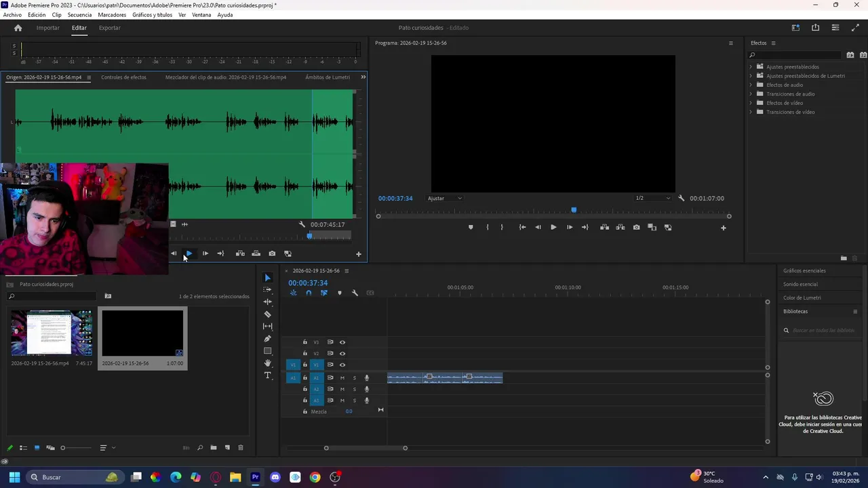Select the Ripple Edit tool
The height and width of the screenshot is (488, 868).
point(267,302)
